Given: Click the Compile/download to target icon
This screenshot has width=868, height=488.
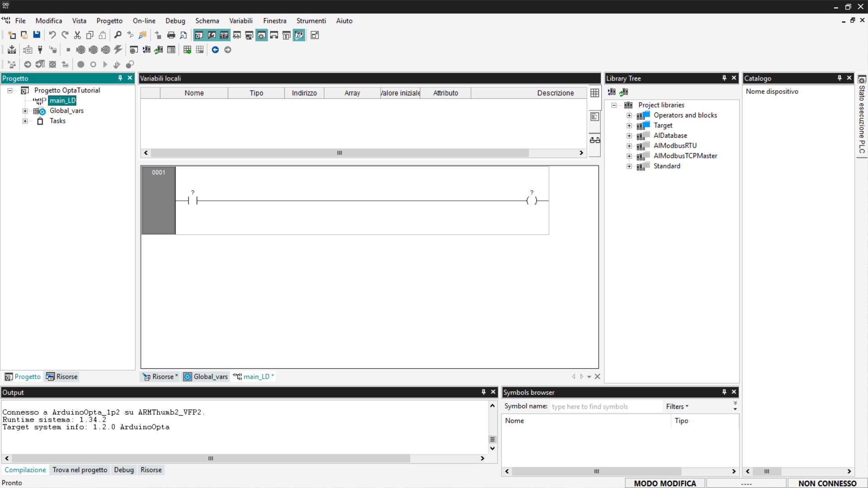Looking at the screenshot, I should tap(12, 50).
